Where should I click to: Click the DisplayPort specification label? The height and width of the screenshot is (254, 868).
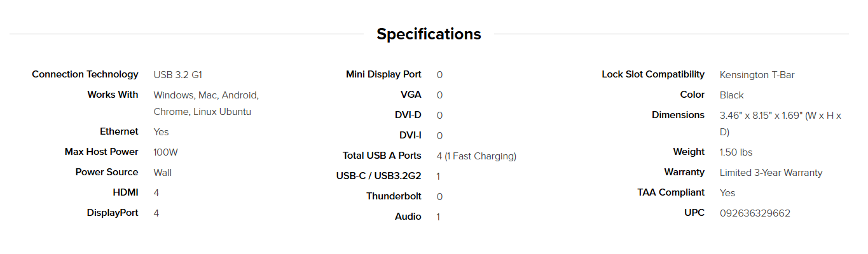(113, 213)
